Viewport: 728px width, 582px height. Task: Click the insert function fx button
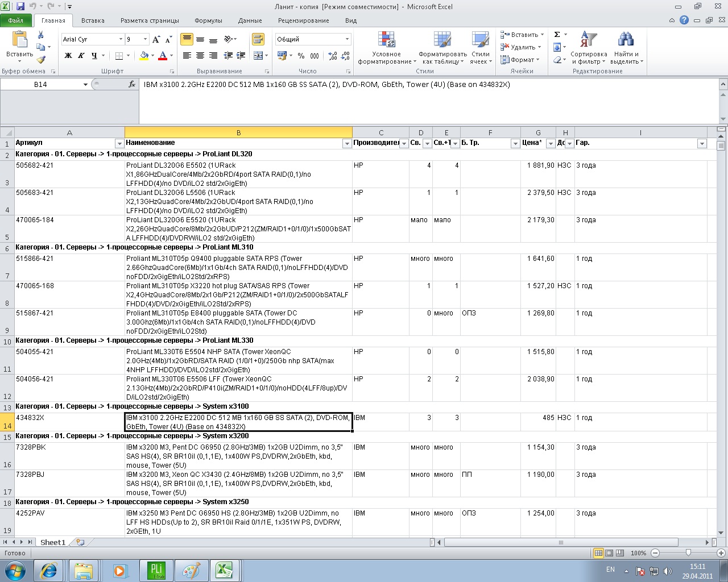click(132, 84)
